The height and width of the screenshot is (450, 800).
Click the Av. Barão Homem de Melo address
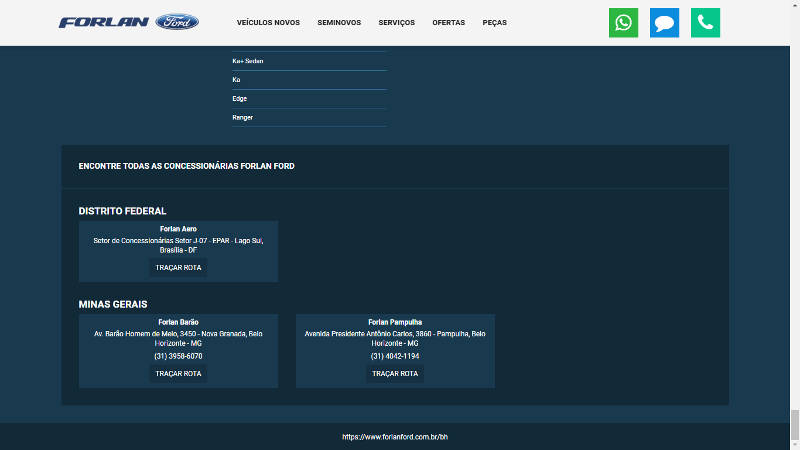pyautogui.click(x=178, y=338)
